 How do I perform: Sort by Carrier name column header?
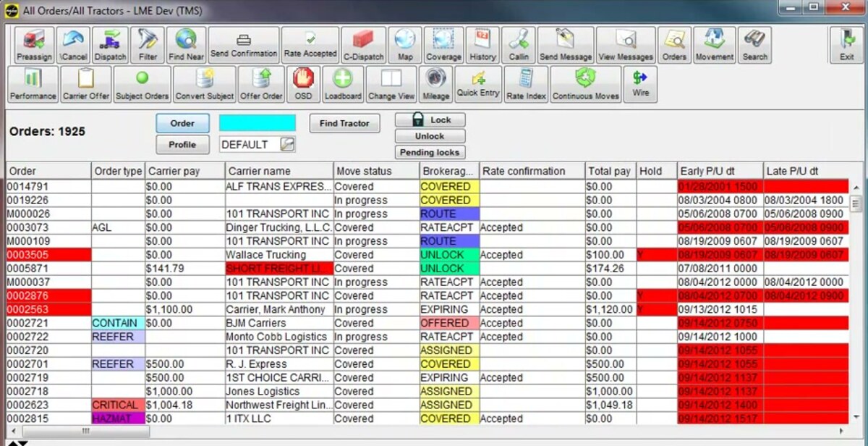pyautogui.click(x=279, y=171)
